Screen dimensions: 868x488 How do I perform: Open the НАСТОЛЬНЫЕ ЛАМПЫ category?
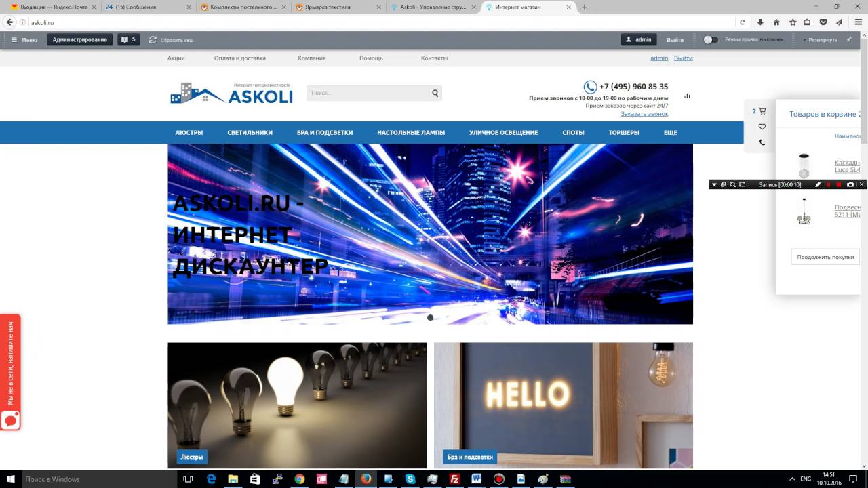pos(411,132)
